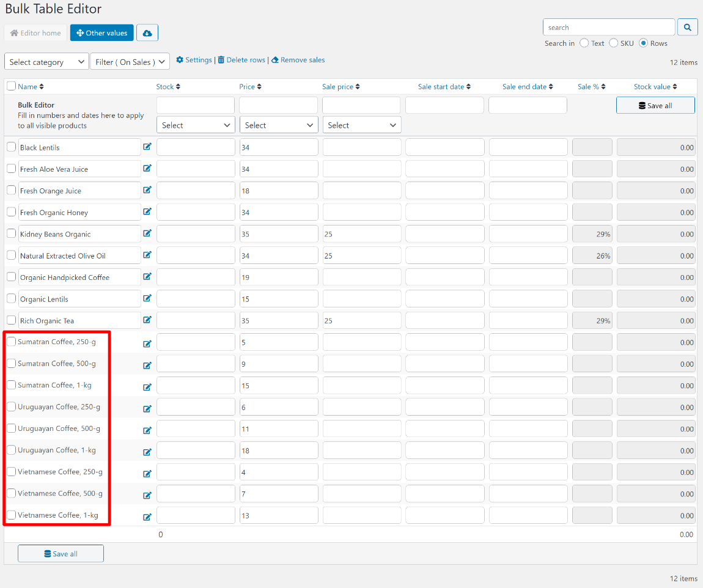This screenshot has width=703, height=588.
Task: Click edit icon for Black Lentils
Action: click(x=147, y=147)
